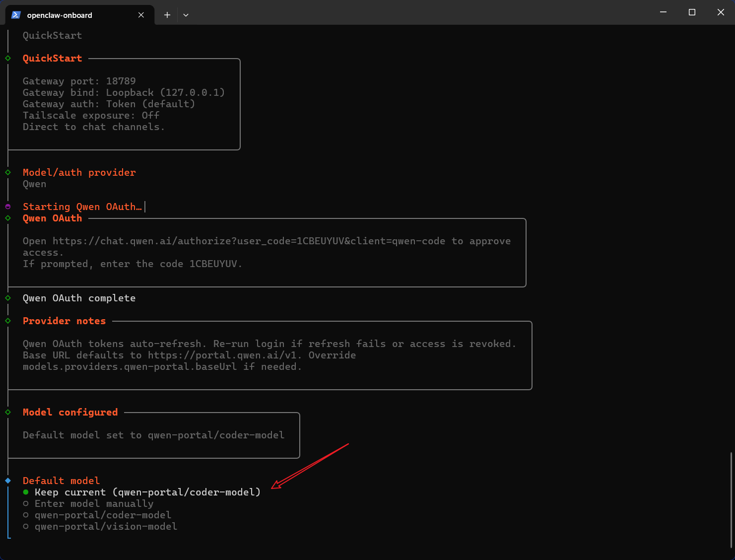Click the Provider notes heading
This screenshot has width=735, height=560.
click(x=64, y=321)
